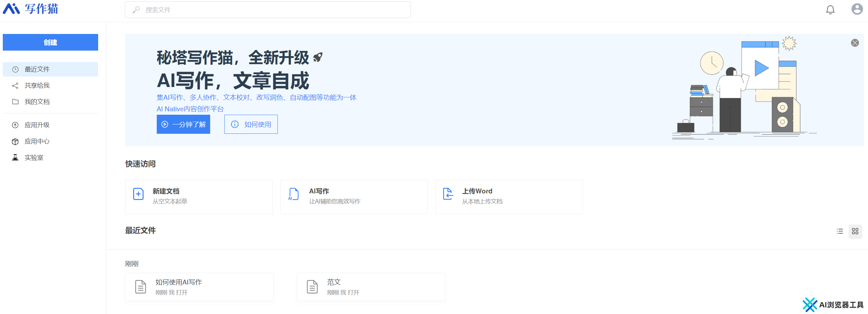Click the play icon in 一分钟了解
868x314 pixels.
coord(165,124)
